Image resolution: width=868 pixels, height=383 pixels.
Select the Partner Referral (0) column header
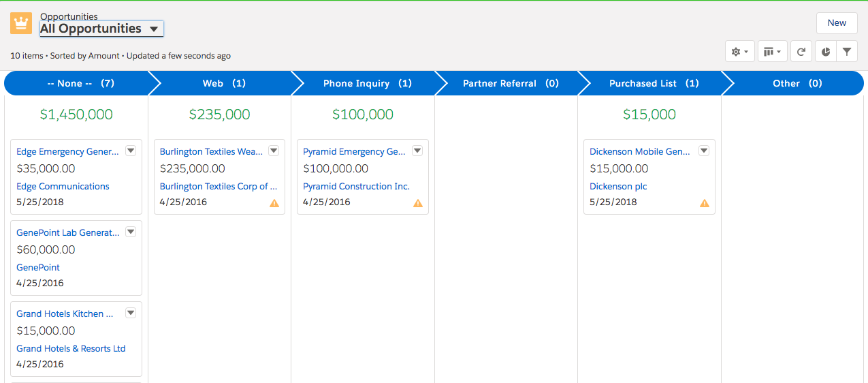point(511,83)
